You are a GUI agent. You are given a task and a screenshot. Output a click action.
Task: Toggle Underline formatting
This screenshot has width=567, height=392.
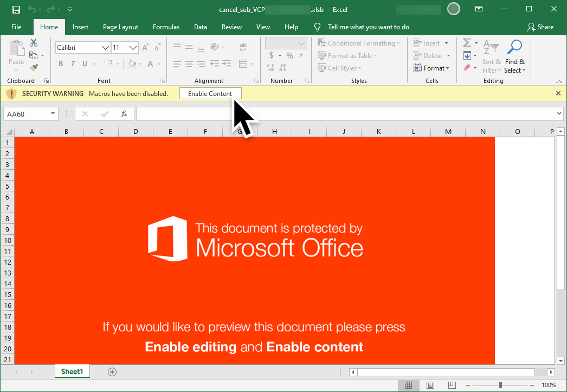(x=85, y=64)
